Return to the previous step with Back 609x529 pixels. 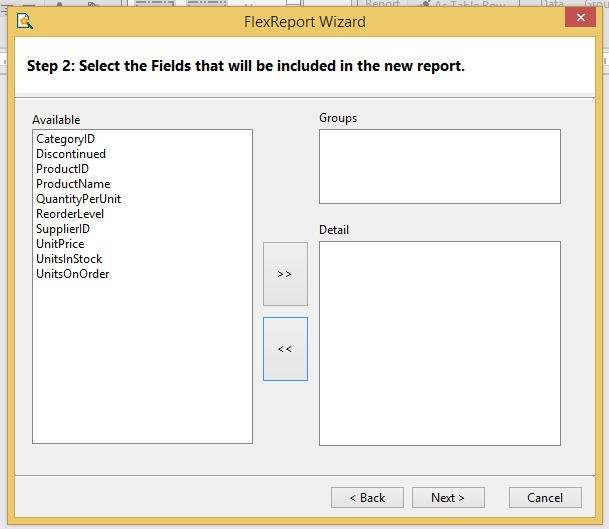click(367, 498)
